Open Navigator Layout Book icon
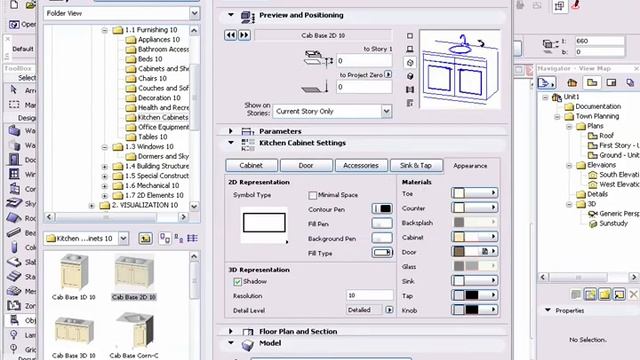Image resolution: width=640 pixels, height=360 pixels. point(611,83)
